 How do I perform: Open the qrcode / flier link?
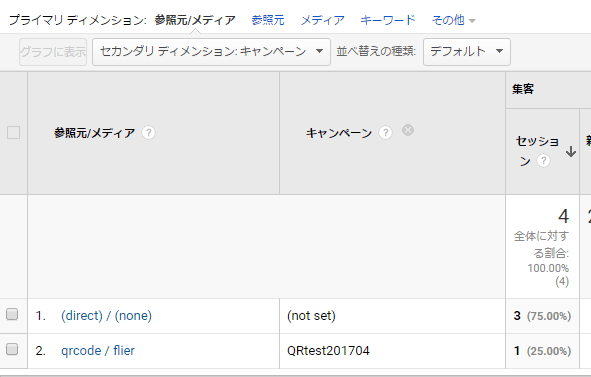(x=98, y=351)
